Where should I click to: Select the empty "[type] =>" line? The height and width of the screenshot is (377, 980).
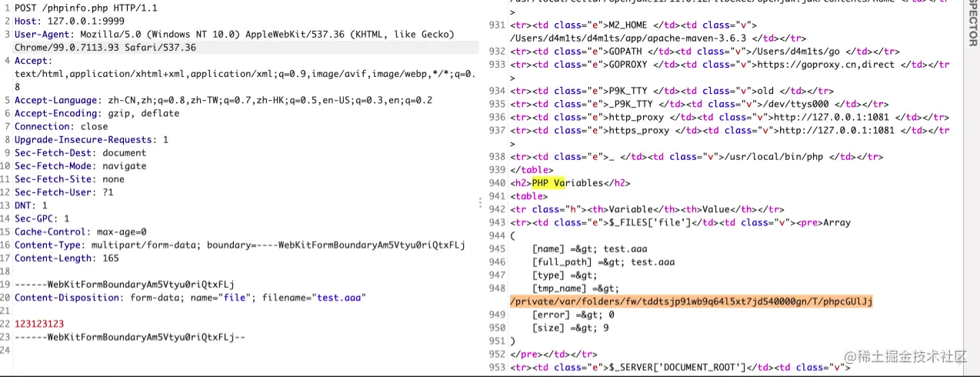tap(564, 275)
